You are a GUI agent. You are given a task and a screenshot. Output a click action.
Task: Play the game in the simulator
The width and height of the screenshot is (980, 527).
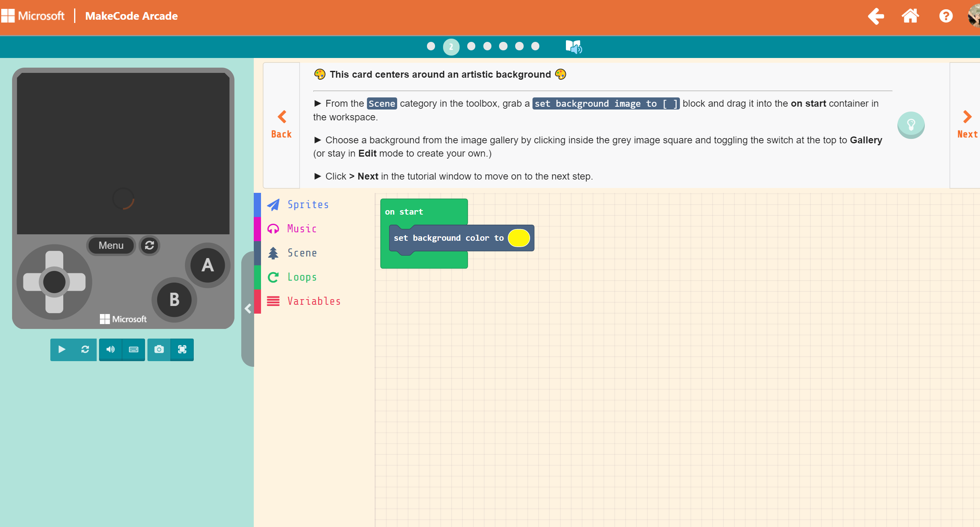(x=62, y=349)
